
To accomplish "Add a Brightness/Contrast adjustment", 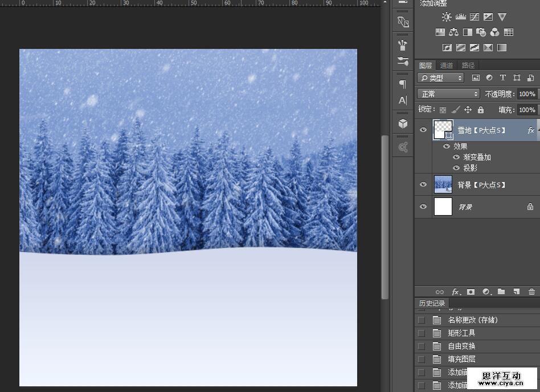I will (446, 17).
